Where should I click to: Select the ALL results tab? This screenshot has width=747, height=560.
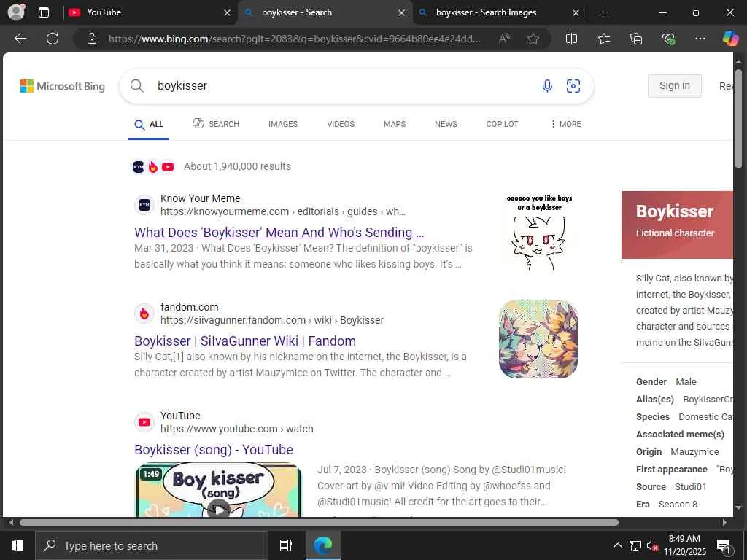point(149,124)
